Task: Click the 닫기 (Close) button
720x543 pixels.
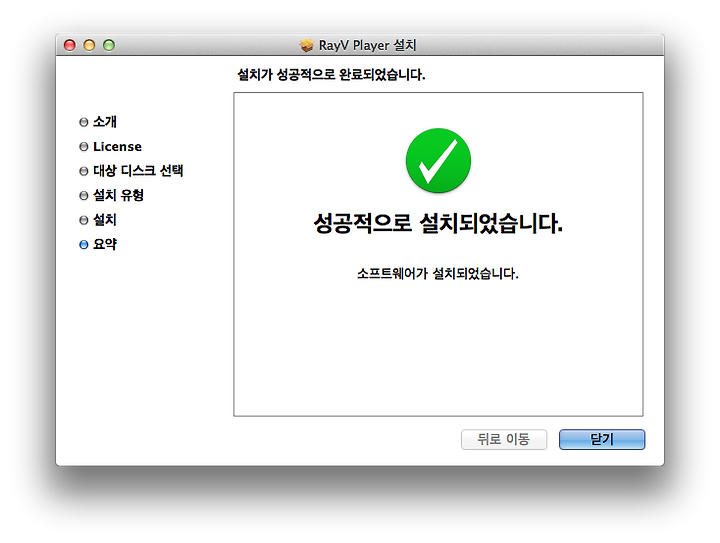Action: click(602, 439)
